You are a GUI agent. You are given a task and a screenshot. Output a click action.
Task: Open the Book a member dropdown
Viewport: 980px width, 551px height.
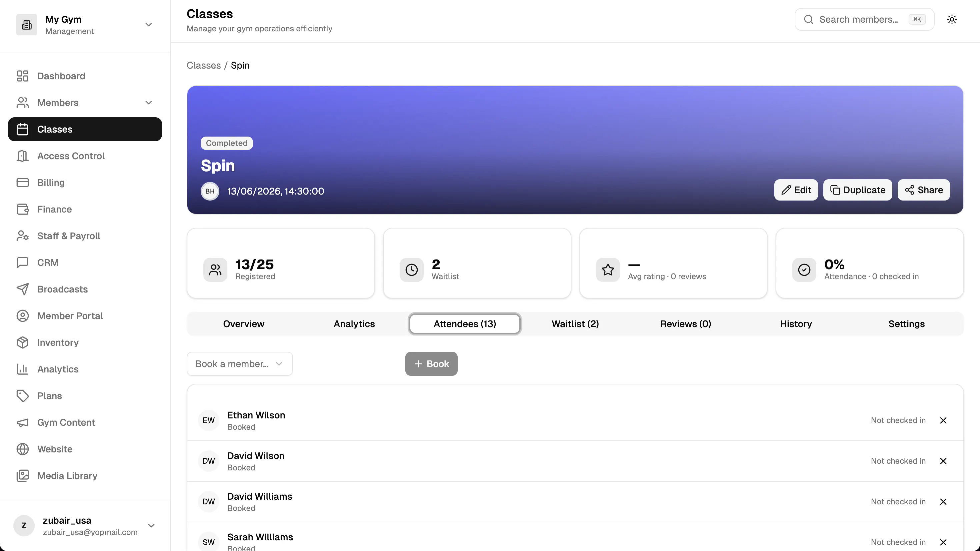tap(240, 364)
